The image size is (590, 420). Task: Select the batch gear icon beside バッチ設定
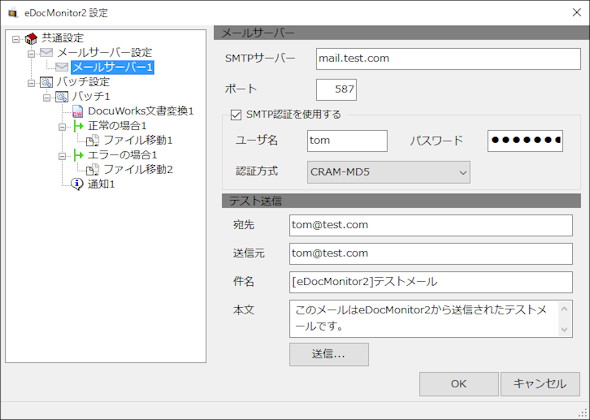[46, 82]
